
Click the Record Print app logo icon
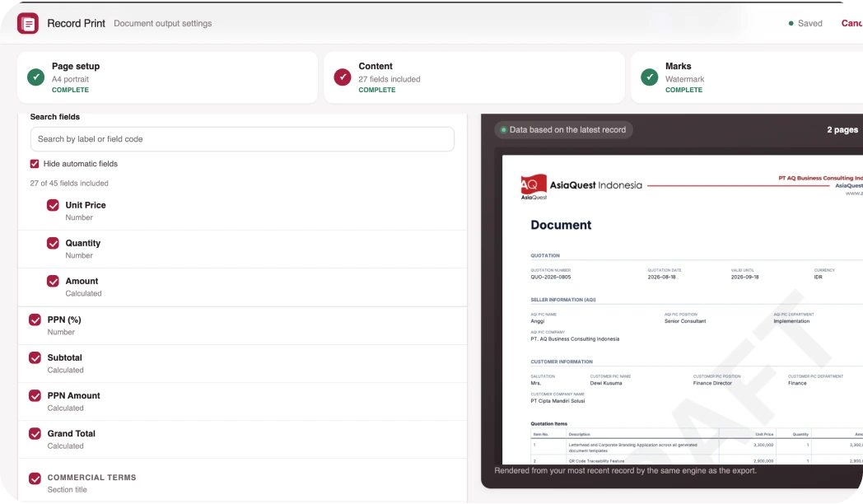click(27, 23)
